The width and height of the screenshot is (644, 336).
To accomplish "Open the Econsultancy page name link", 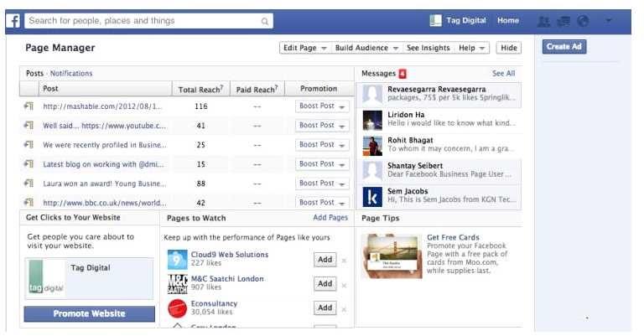I will point(214,303).
